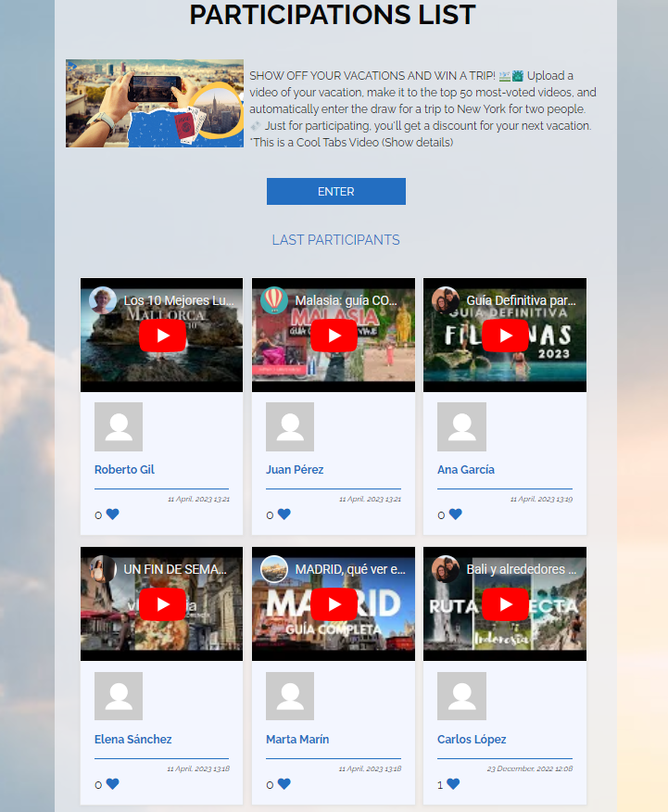668x812 pixels.
Task: Click the contest promo image thumbnail
Action: tap(155, 104)
